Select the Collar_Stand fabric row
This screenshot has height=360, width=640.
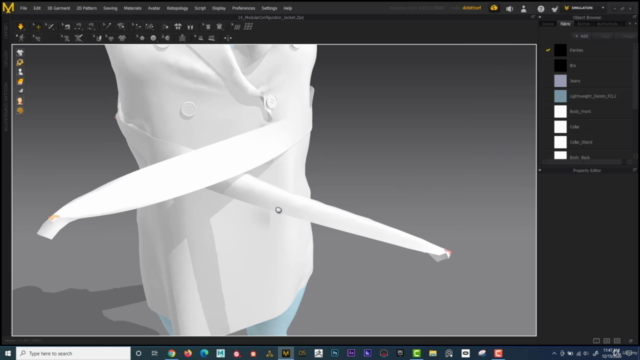click(588, 142)
